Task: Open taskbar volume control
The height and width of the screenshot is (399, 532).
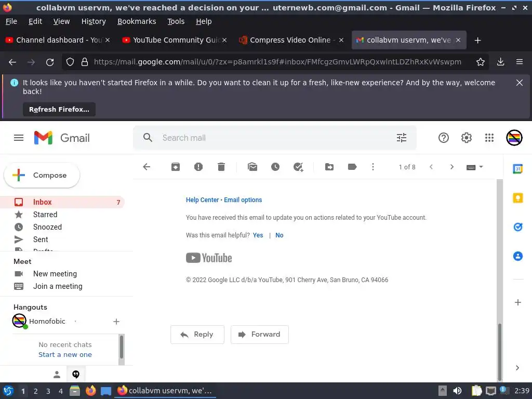Action: tap(457, 391)
